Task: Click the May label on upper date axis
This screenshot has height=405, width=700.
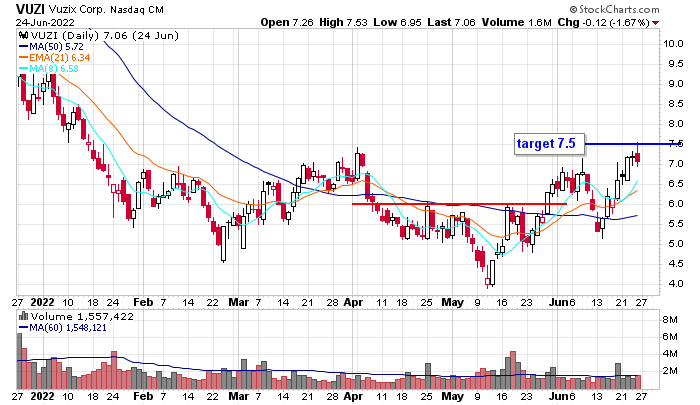Action: click(453, 302)
